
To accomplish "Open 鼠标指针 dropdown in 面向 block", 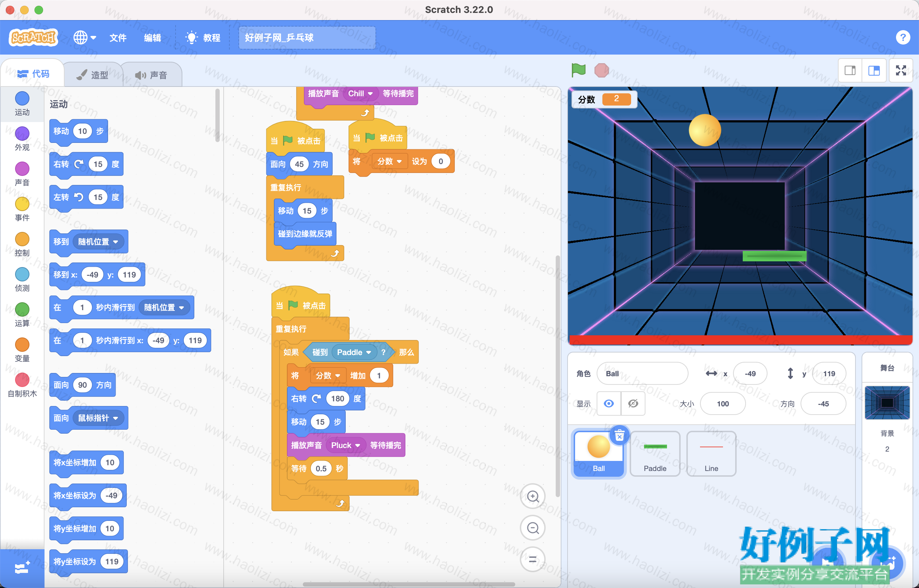I will (98, 418).
